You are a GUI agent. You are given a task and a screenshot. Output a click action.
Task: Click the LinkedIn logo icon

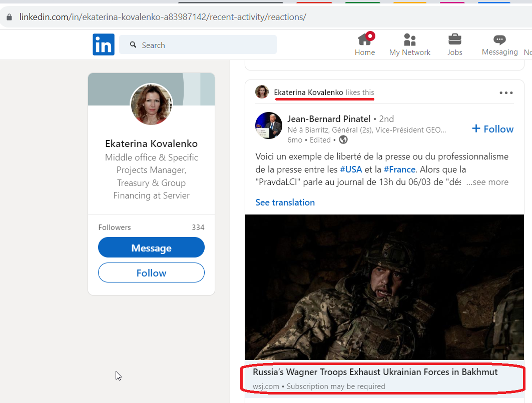tap(104, 44)
